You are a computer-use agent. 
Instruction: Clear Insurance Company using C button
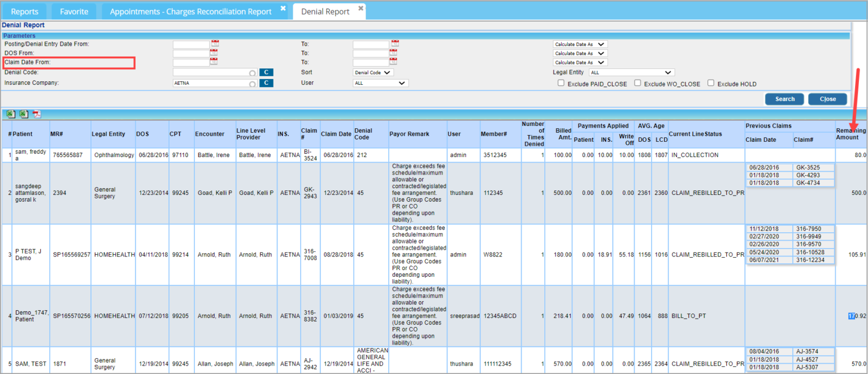(x=266, y=83)
